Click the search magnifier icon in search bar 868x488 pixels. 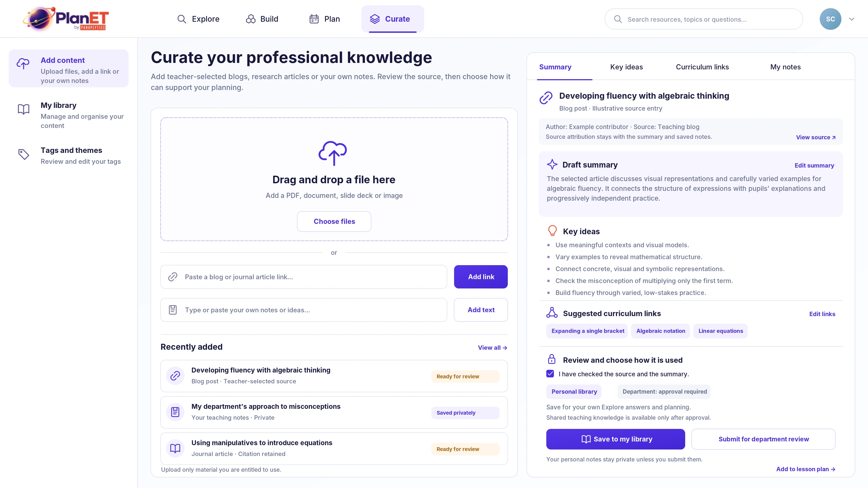(x=618, y=19)
